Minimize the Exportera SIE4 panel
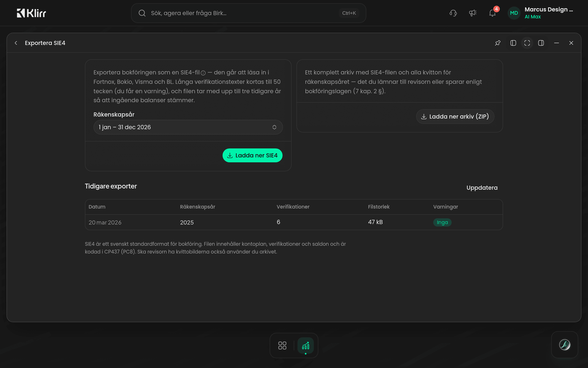 tap(556, 43)
